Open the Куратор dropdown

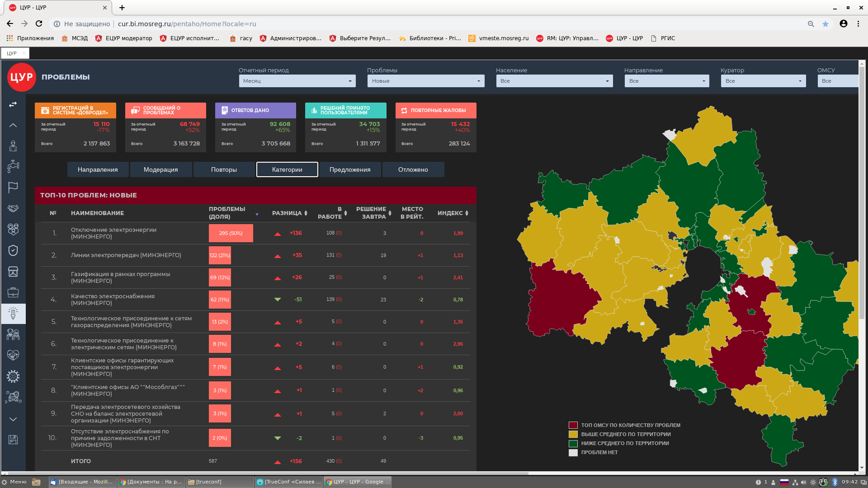coord(763,81)
